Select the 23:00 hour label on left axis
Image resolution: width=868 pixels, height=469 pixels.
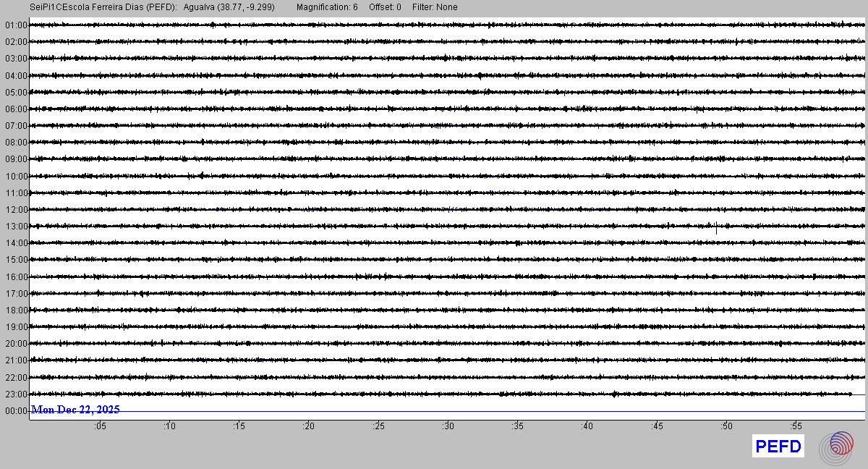pos(15,394)
